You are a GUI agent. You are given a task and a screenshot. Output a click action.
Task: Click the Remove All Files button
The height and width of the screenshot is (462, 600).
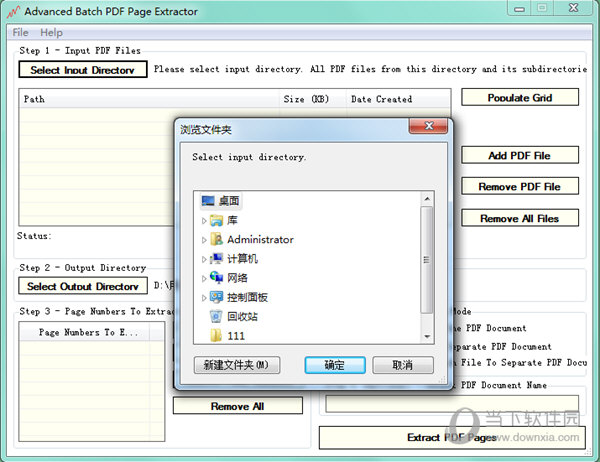(520, 218)
